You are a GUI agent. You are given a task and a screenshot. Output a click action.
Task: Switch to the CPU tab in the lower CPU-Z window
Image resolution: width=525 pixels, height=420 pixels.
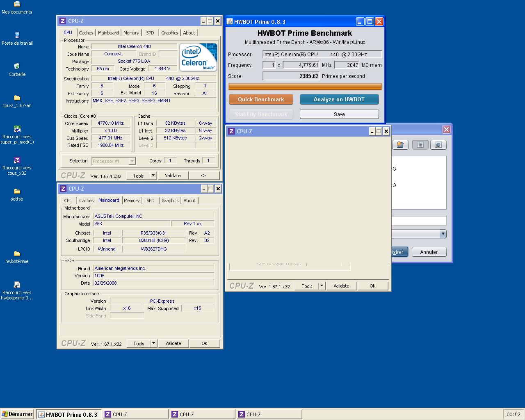pyautogui.click(x=68, y=201)
